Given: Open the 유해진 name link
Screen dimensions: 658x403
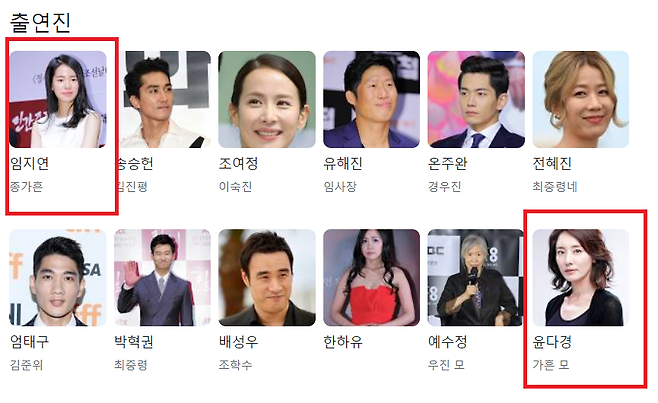Looking at the screenshot, I should coord(343,163).
